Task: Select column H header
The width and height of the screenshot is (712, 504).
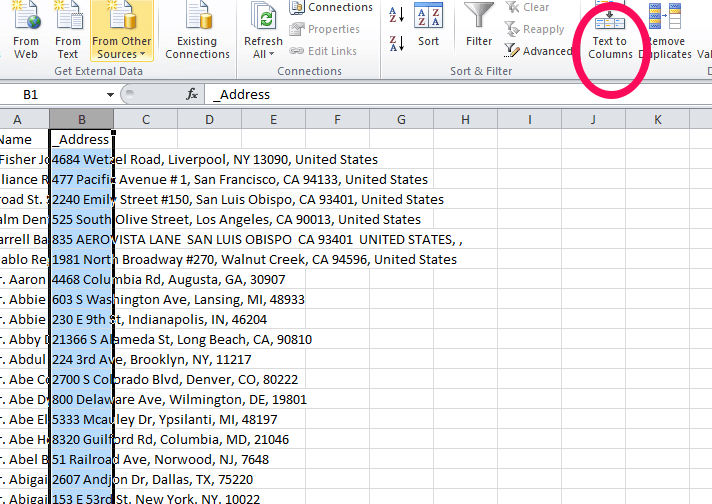Action: 465,119
